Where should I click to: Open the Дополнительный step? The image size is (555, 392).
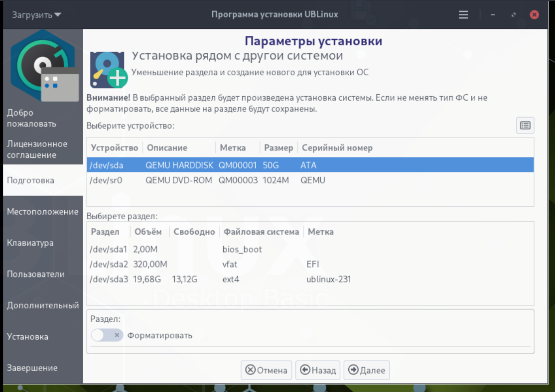[x=42, y=305]
